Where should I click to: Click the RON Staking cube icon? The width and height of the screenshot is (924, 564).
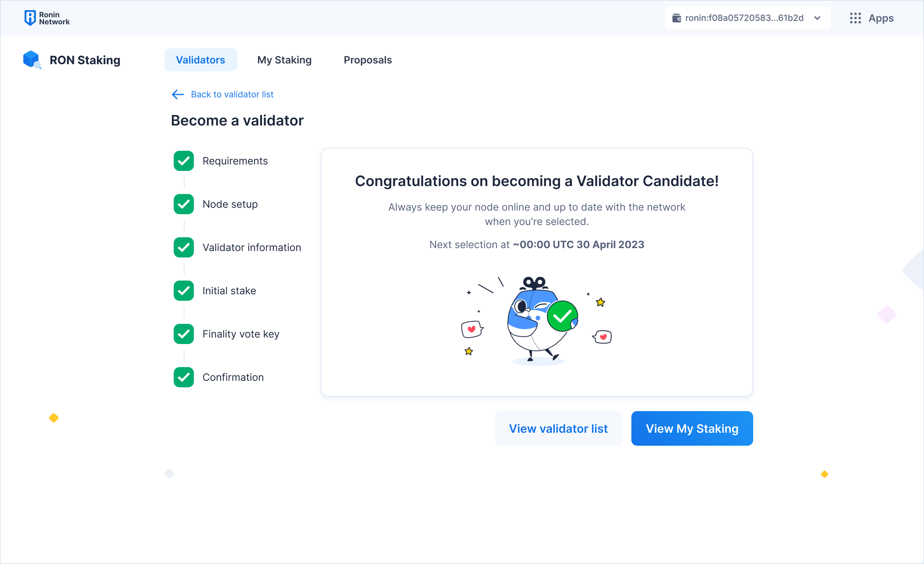pos(32,60)
